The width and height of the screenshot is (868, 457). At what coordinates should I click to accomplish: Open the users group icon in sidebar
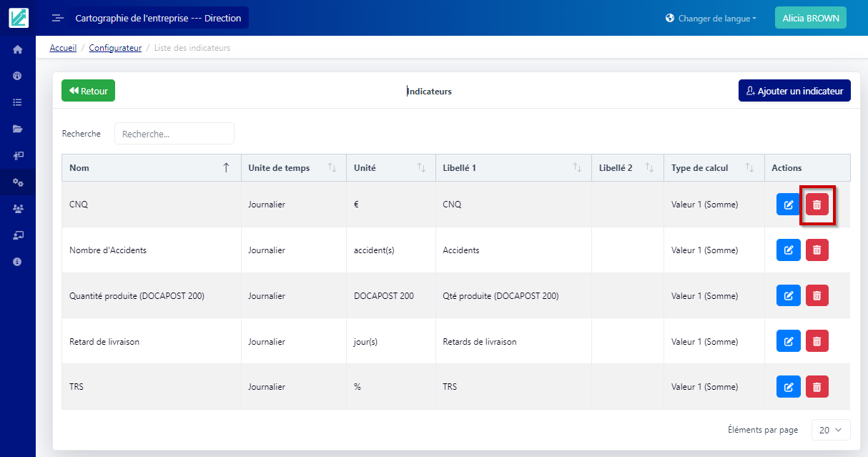click(18, 209)
